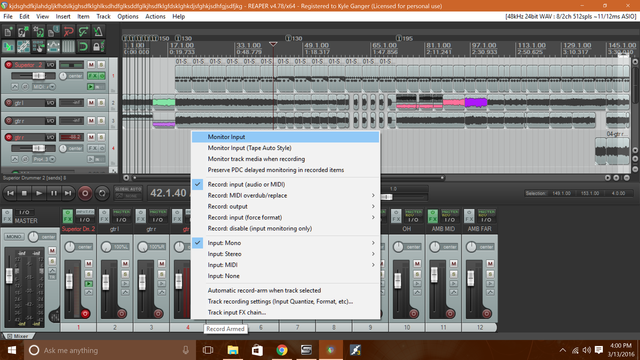The height and width of the screenshot is (360, 640).
Task: Start playback with transport Play button
Action: coord(39,193)
